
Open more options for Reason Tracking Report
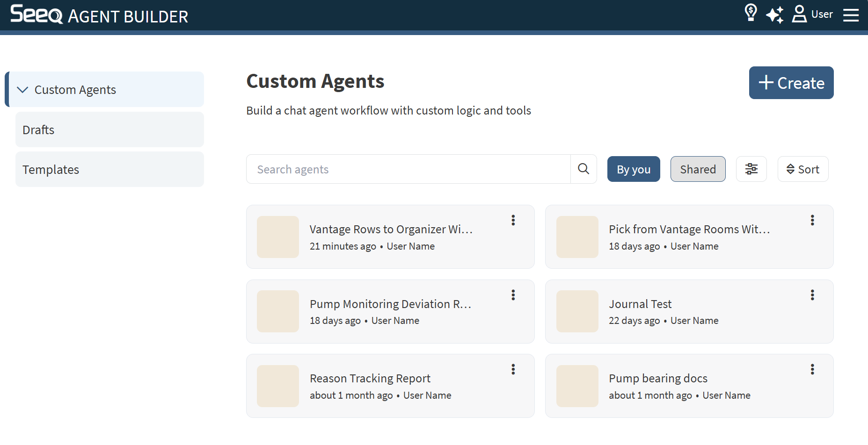coord(513,369)
